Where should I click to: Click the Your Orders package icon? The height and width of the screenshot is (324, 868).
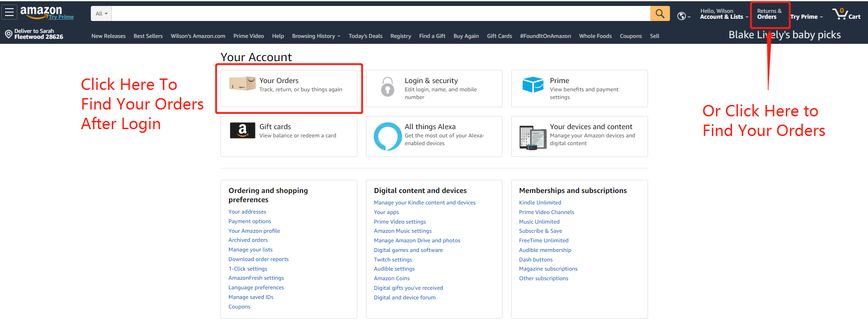point(242,84)
